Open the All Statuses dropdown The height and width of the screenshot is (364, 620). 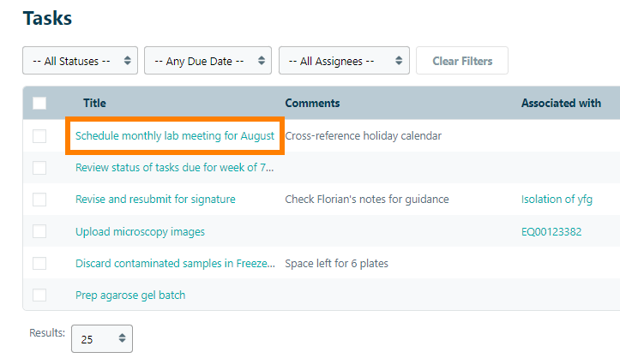pyautogui.click(x=80, y=61)
